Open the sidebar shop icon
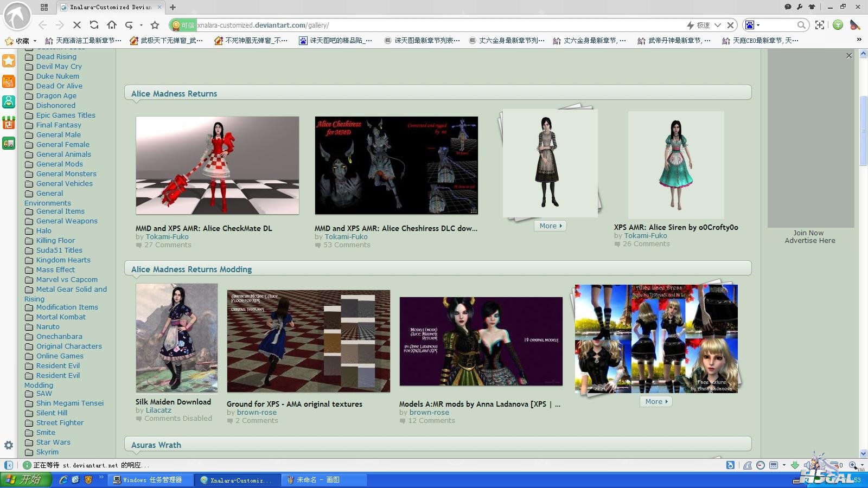This screenshot has width=868, height=488. (9, 123)
